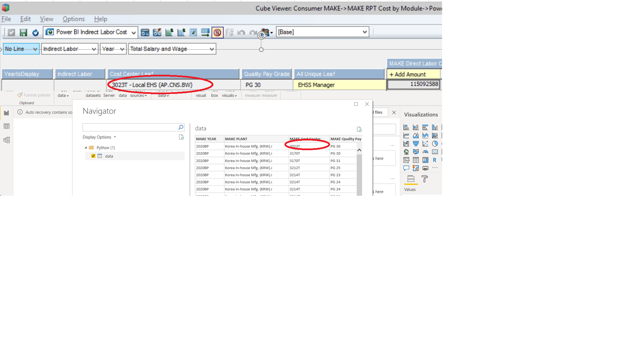The width and height of the screenshot is (644, 362).
Task: Click the preview refresh icon in Navigator
Action: [359, 129]
